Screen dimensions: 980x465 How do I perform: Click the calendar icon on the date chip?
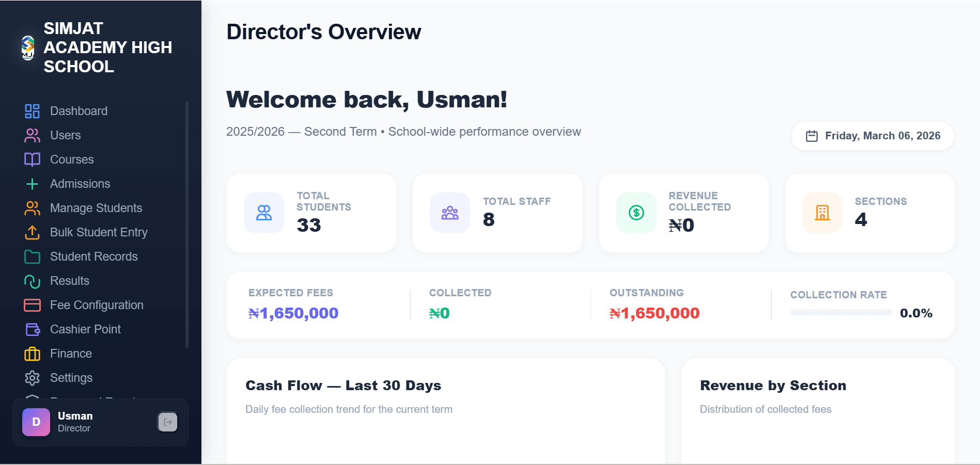[x=812, y=136]
